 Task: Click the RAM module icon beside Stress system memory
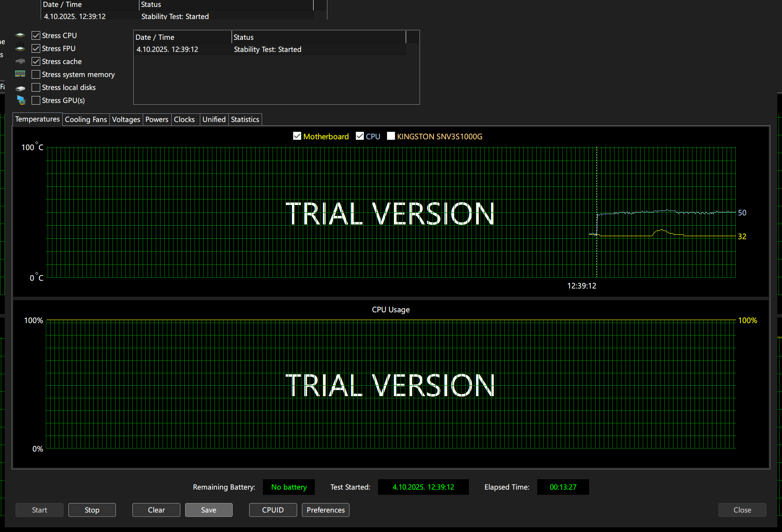point(20,74)
